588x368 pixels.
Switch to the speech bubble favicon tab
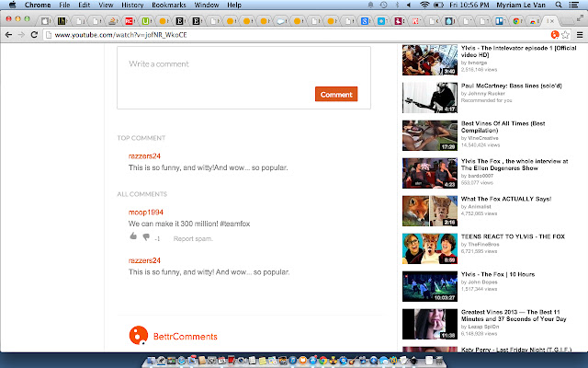pos(280,21)
